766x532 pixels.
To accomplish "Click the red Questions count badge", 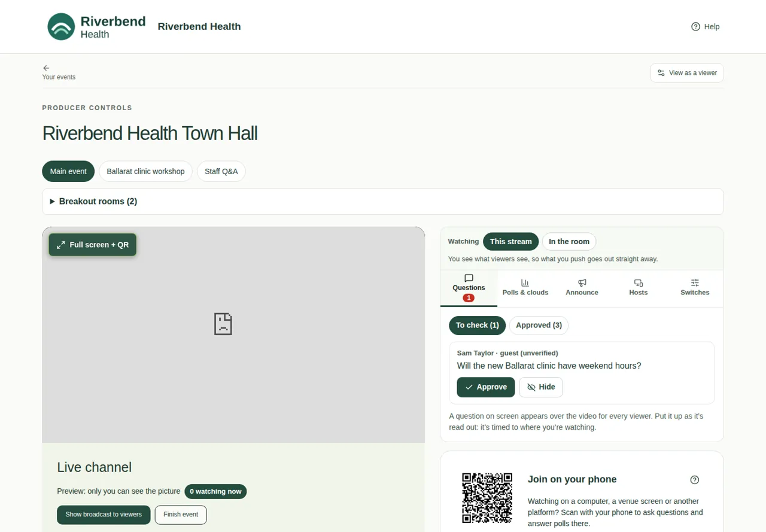I will coord(469,298).
